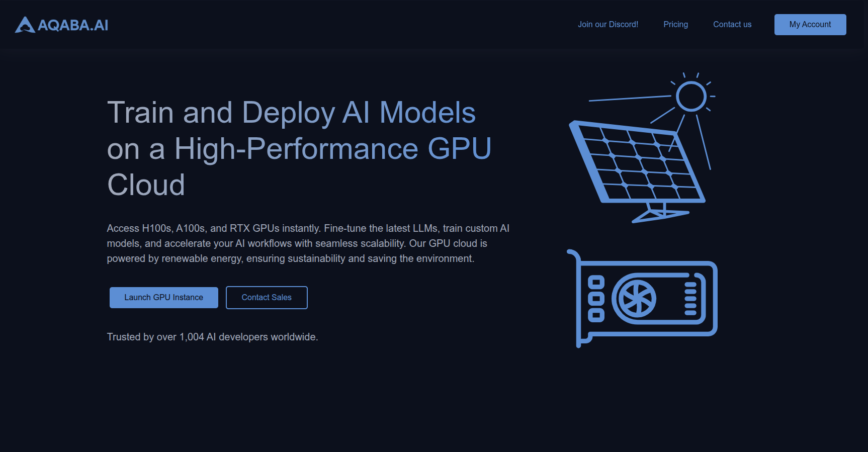Open the Contact us link
868x452 pixels.
tap(732, 24)
